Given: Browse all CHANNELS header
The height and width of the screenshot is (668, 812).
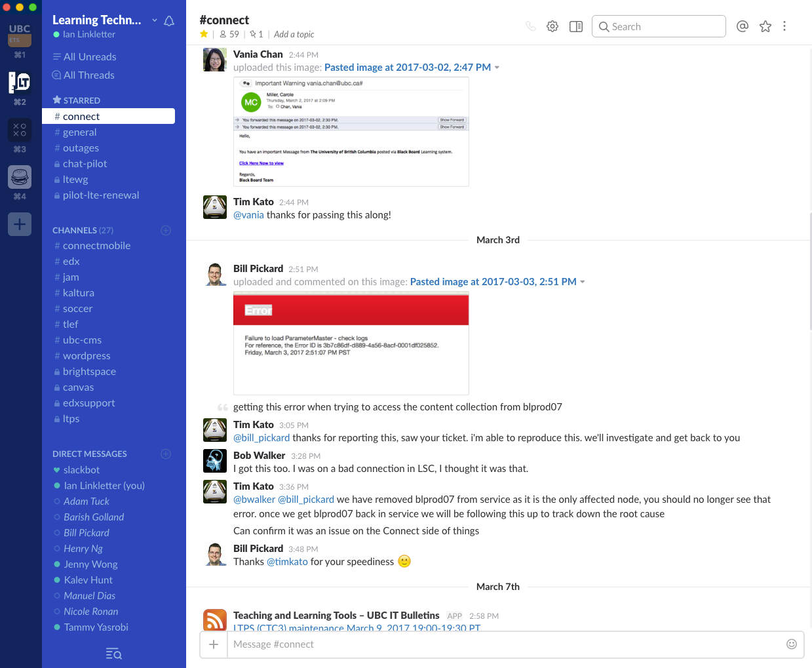Looking at the screenshot, I should (83, 230).
